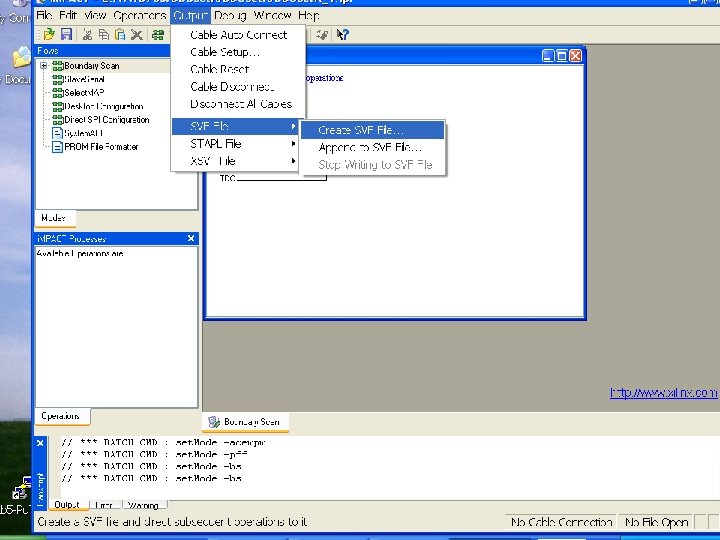Click the Copy toolbar icon
The height and width of the screenshot is (540, 720).
104,34
